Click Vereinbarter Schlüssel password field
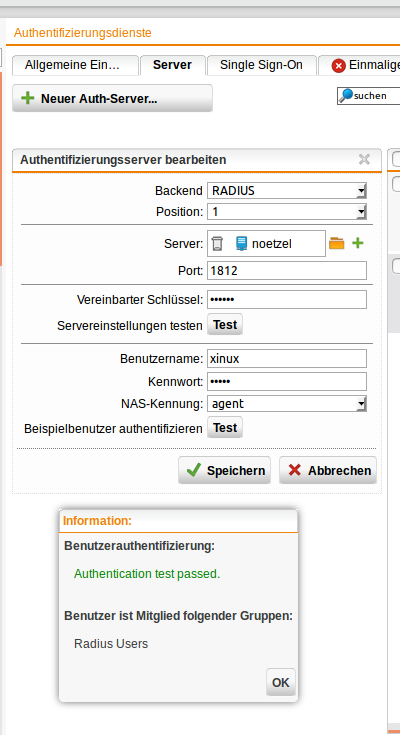Screen dimensions: 400x735 point(287,300)
